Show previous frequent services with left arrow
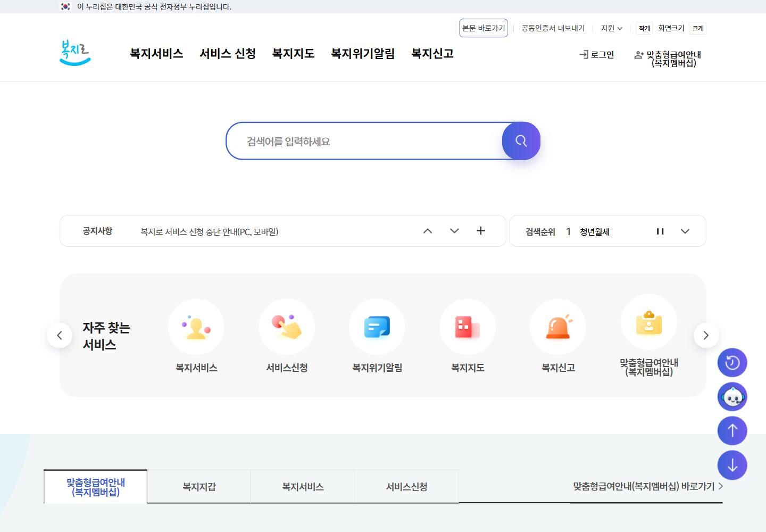 pos(60,335)
